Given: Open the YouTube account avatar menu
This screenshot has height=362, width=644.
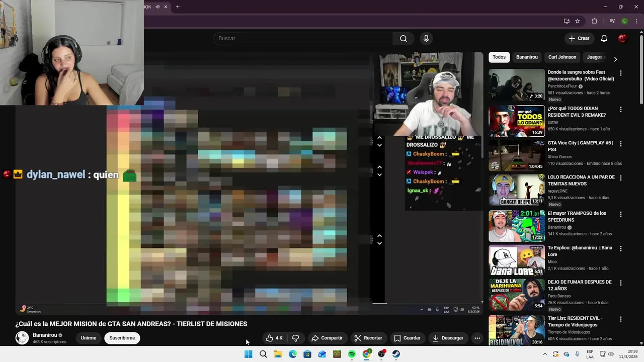Looking at the screenshot, I should click(623, 38).
